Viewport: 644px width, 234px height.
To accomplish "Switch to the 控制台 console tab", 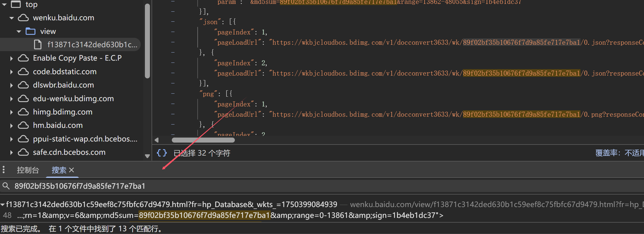I will tap(28, 170).
